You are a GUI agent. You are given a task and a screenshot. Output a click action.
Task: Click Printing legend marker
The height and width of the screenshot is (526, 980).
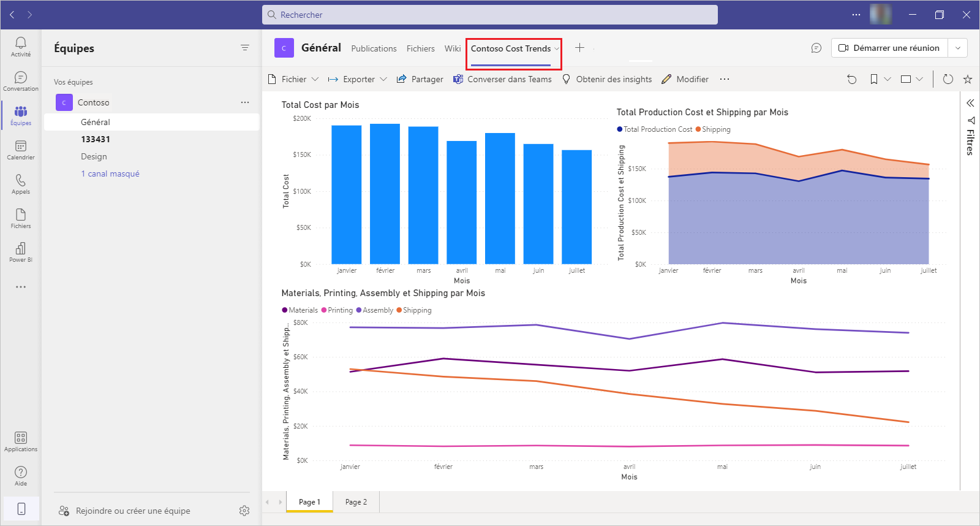[x=324, y=310]
